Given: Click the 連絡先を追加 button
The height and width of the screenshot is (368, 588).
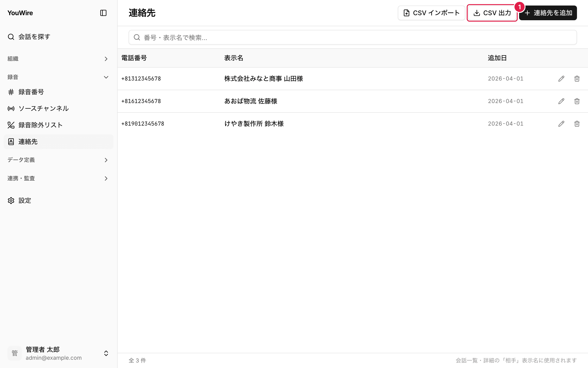Looking at the screenshot, I should [548, 13].
